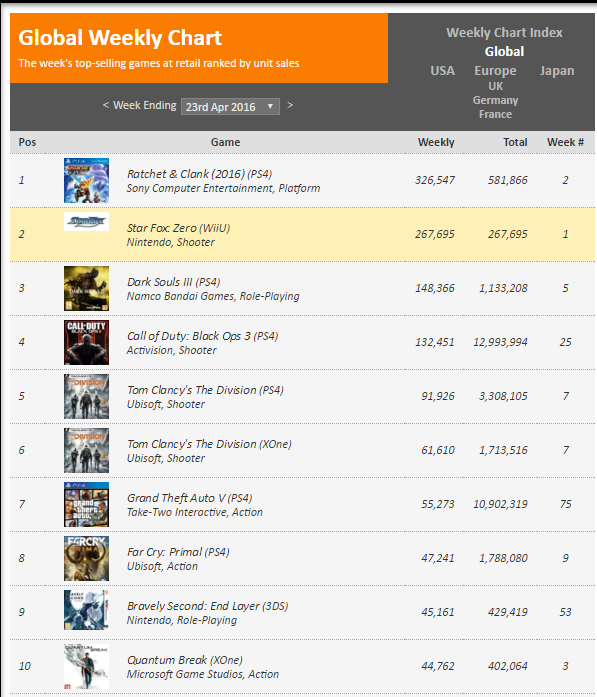The height and width of the screenshot is (697, 597).
Task: Open the Germany chart link
Action: (x=496, y=100)
